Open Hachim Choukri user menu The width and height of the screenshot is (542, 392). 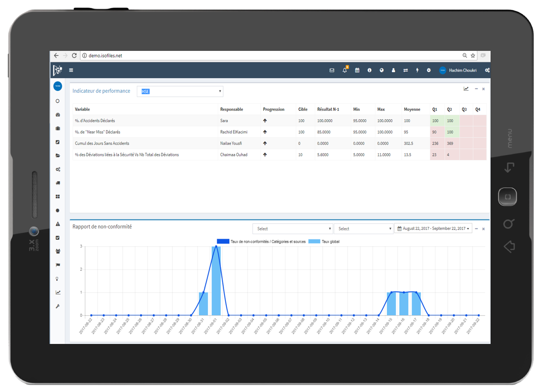pyautogui.click(x=458, y=70)
